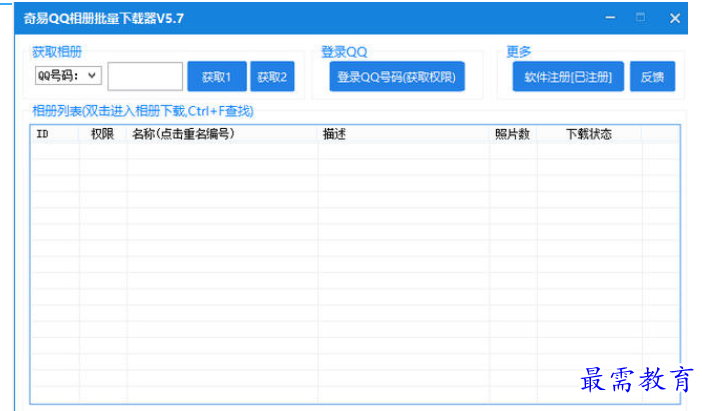Click the 名称(点击重名编号) column header
The height and width of the screenshot is (411, 702).
tap(222, 134)
